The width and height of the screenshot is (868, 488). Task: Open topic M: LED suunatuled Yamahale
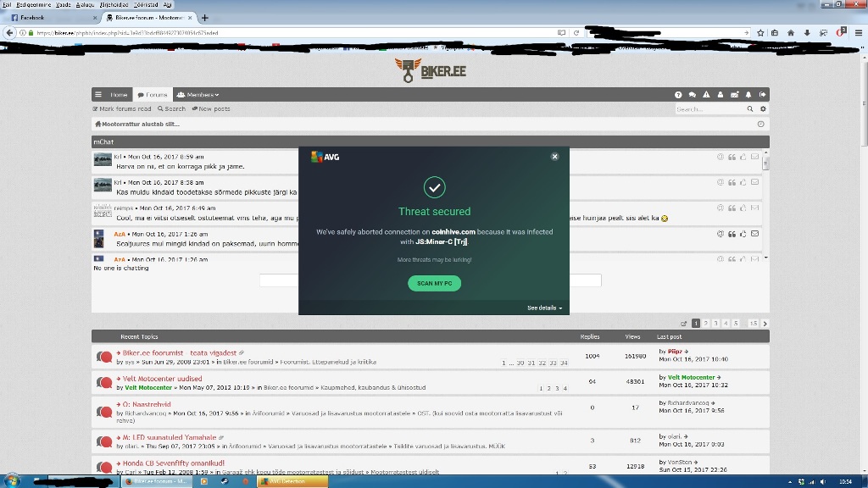click(170, 437)
